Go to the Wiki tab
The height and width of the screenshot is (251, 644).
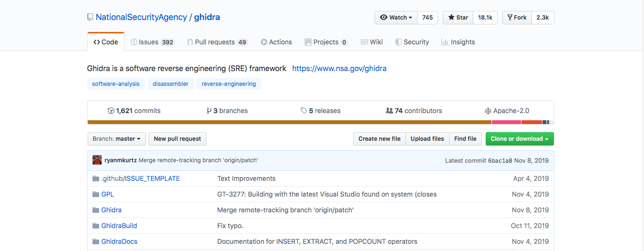tap(372, 42)
